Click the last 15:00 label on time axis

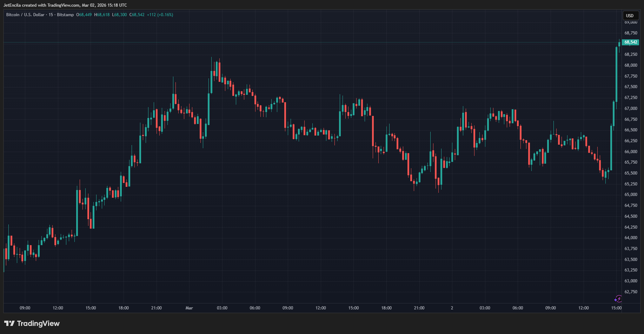pyautogui.click(x=616, y=308)
